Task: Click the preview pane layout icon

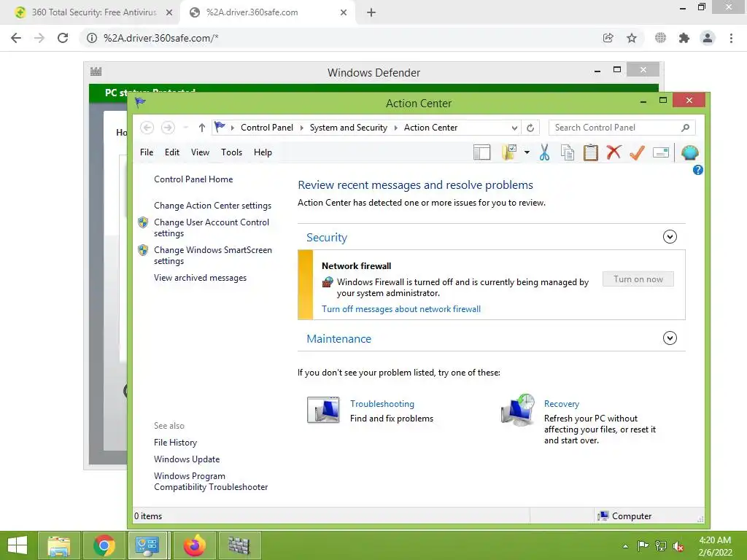Action: (481, 152)
